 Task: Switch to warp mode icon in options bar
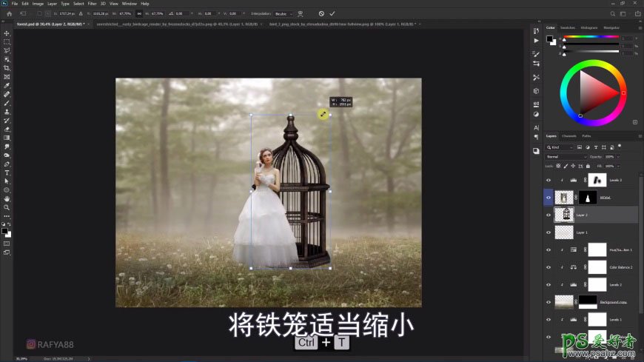(x=301, y=13)
